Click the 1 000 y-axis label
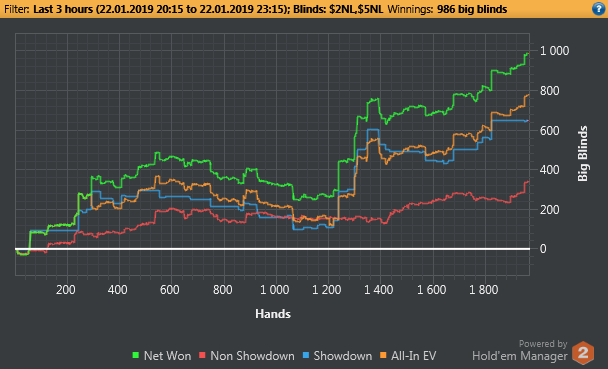This screenshot has height=369, width=608. click(x=554, y=51)
